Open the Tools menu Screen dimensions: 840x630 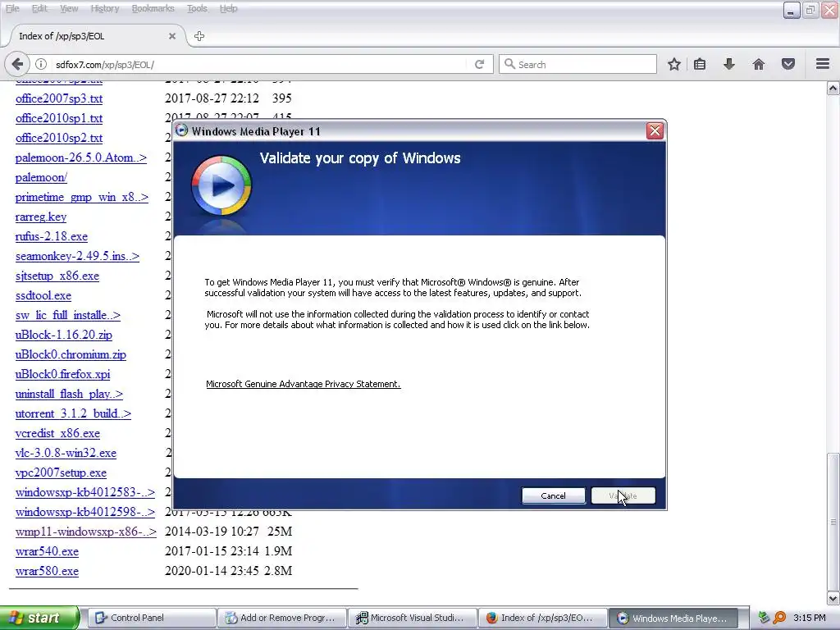coord(197,8)
